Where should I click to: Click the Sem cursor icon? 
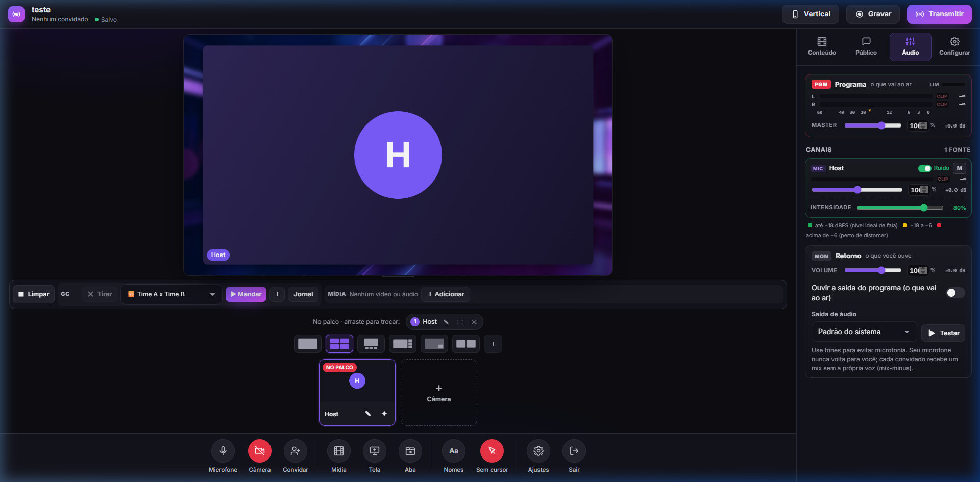pyautogui.click(x=492, y=451)
